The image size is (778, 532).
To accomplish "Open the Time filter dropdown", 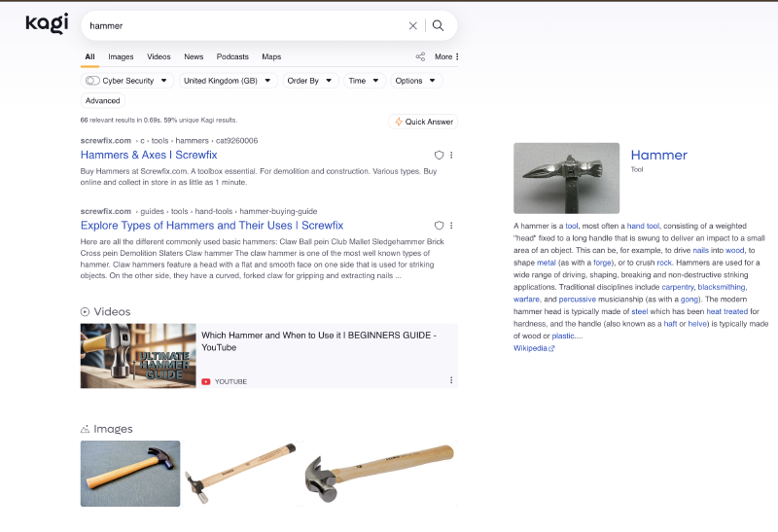I will (x=364, y=81).
